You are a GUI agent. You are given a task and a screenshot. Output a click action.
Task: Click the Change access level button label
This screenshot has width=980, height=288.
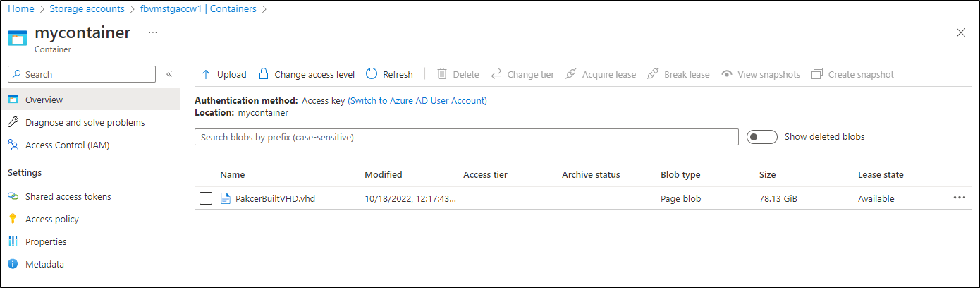click(314, 74)
